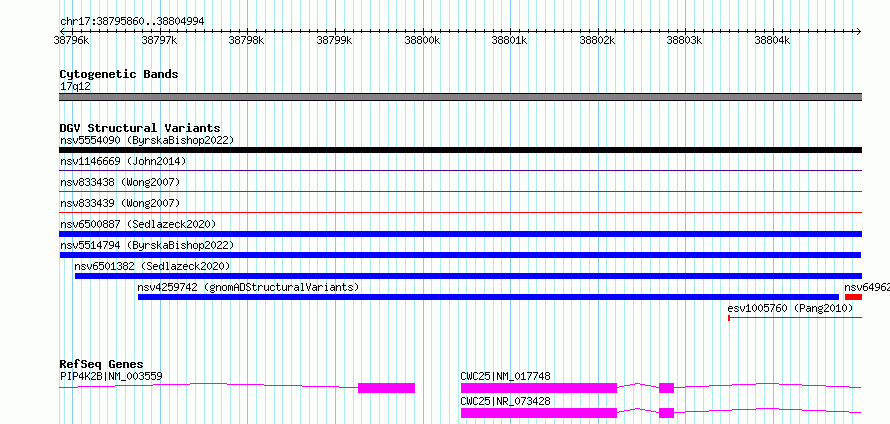890x424 pixels.
Task: Click the 38797k ruler position label
Action: point(159,40)
